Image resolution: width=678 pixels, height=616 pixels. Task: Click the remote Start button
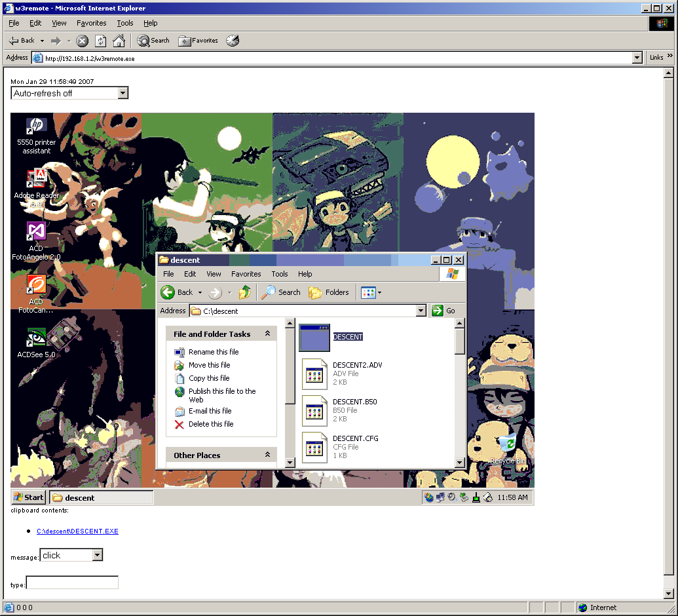pos(29,497)
